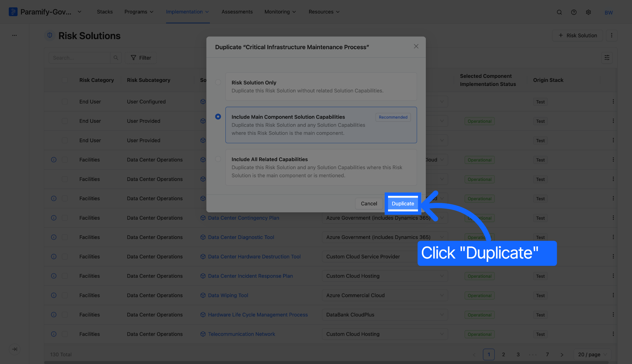This screenshot has width=632, height=364.
Task: Select Include Main Component Solution Capabilities radio
Action: pos(218,117)
